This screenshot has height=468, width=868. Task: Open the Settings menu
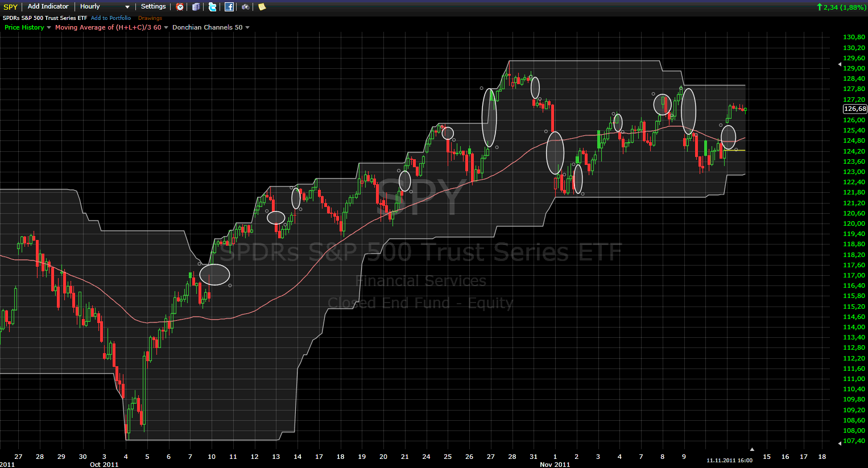(x=153, y=7)
